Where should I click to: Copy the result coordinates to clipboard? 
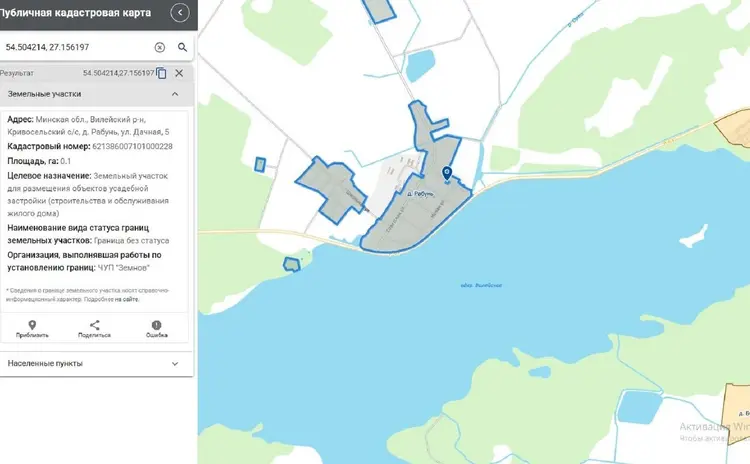pos(161,73)
